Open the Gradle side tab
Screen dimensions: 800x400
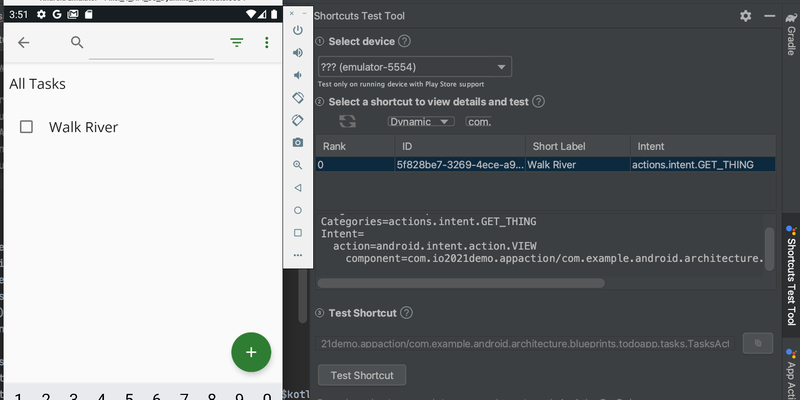[x=791, y=34]
